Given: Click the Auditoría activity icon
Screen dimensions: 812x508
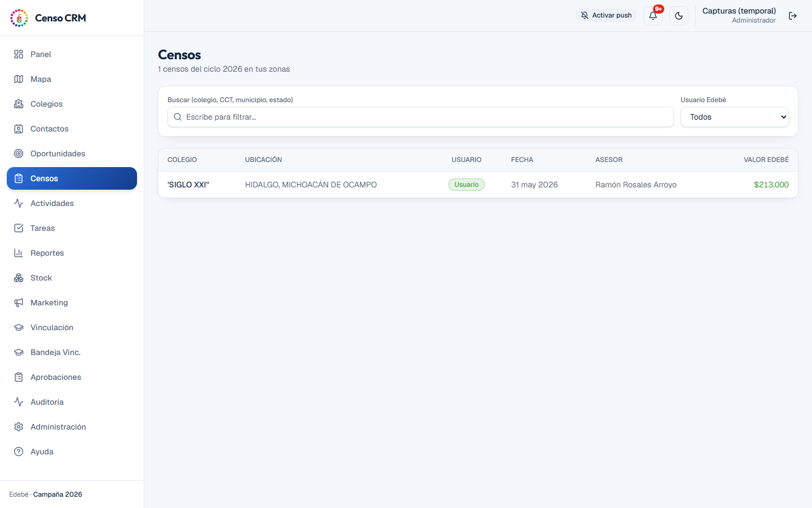Looking at the screenshot, I should point(19,402).
